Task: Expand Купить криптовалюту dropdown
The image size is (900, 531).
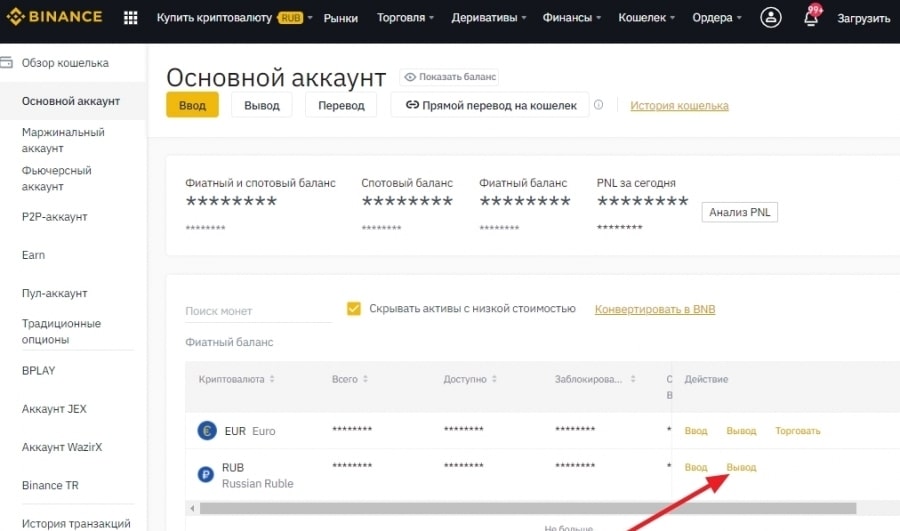Action: tap(234, 18)
